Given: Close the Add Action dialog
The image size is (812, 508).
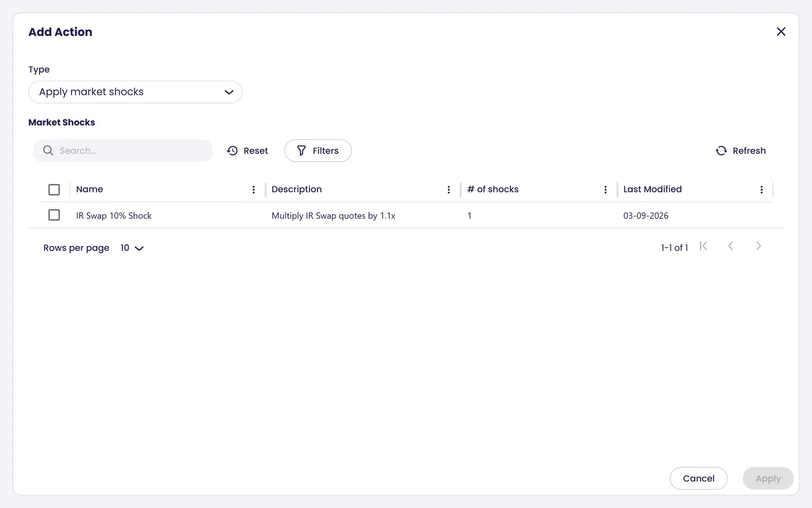Looking at the screenshot, I should pos(781,31).
